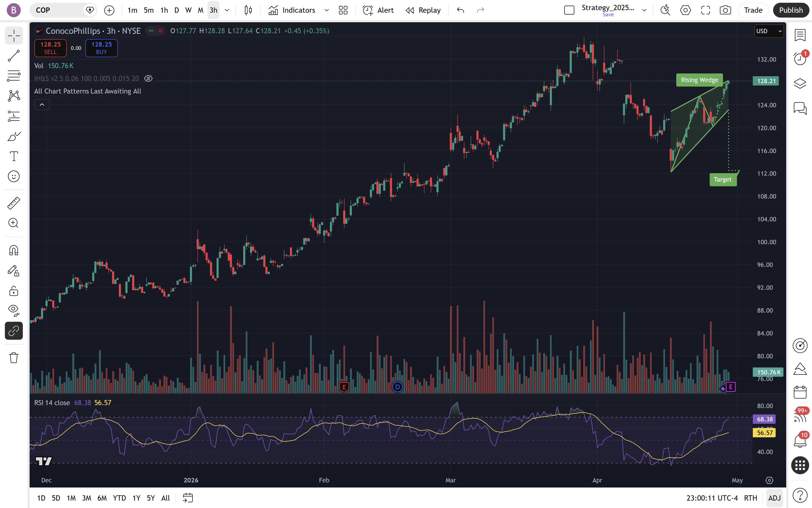
Task: Select the trend line drawing tool
Action: (14, 56)
